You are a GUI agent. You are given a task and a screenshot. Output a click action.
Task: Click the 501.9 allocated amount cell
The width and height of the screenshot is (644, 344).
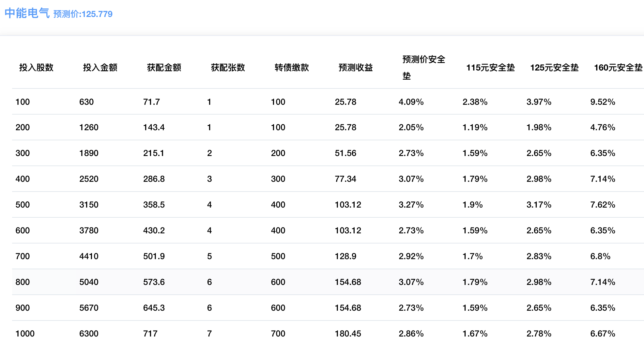(154, 256)
